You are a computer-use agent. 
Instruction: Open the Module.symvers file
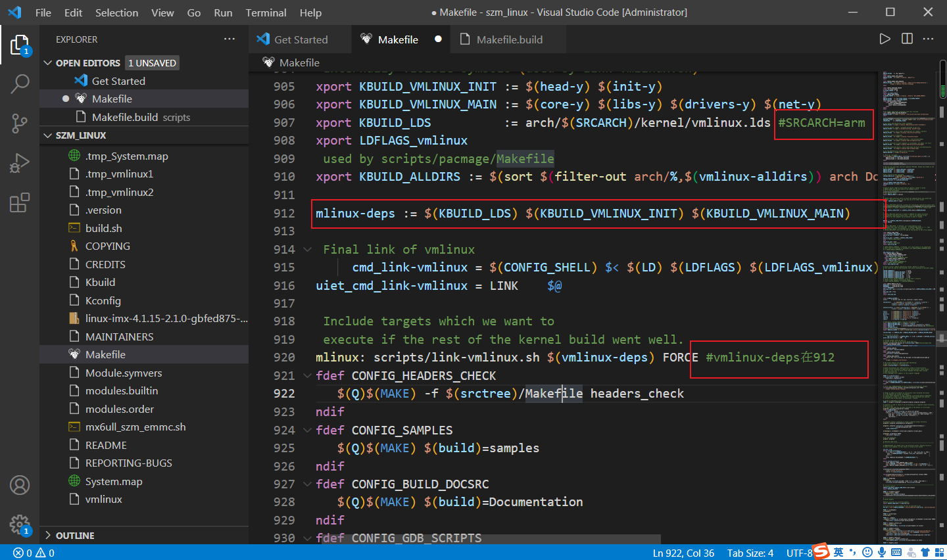[x=144, y=373]
